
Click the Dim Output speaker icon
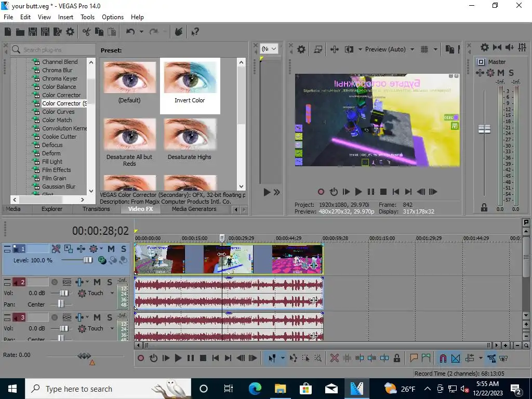tap(509, 47)
